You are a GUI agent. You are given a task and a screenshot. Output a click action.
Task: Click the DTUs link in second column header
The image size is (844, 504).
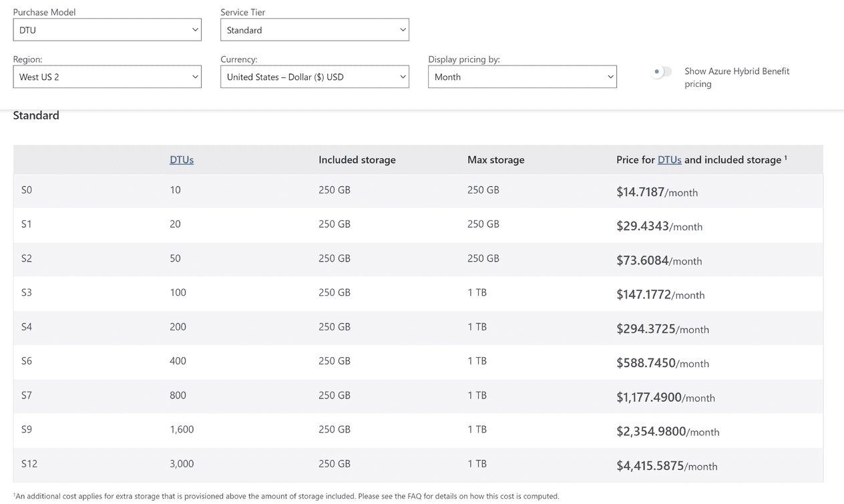click(x=182, y=160)
